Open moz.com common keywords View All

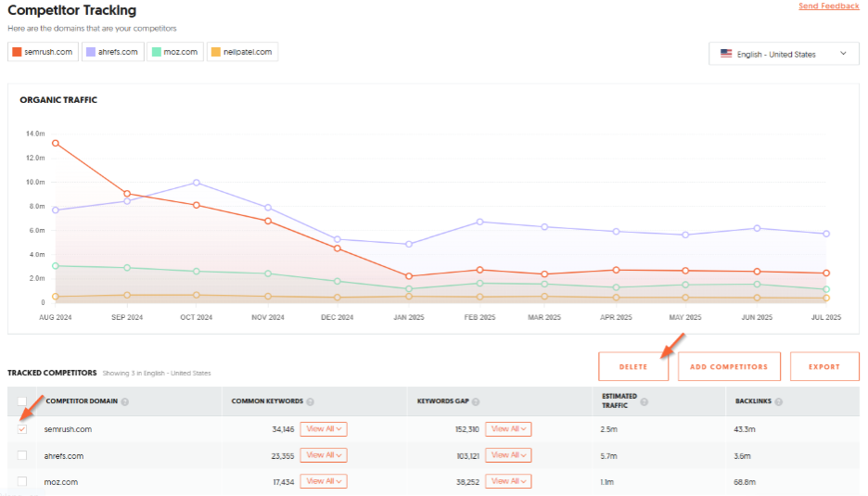tap(324, 481)
